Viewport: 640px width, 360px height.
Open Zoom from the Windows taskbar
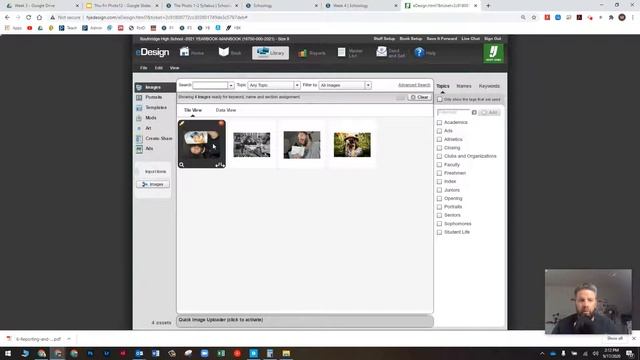[x=204, y=353]
